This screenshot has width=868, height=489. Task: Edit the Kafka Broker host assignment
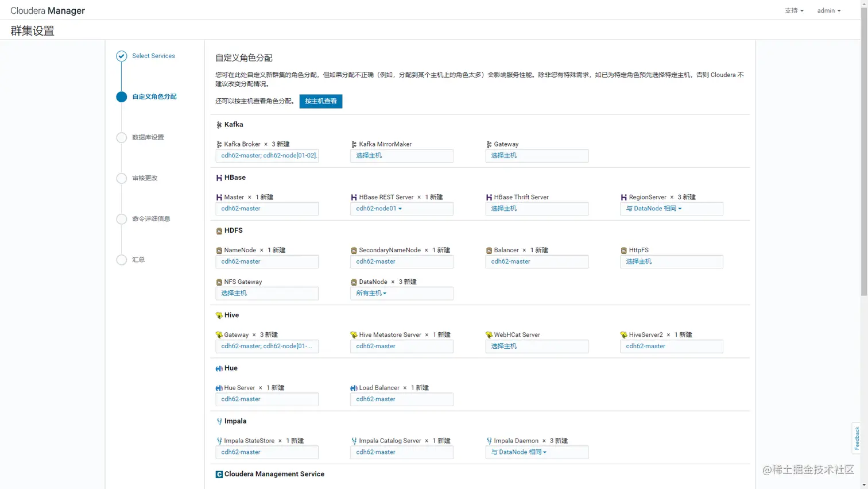pyautogui.click(x=266, y=156)
